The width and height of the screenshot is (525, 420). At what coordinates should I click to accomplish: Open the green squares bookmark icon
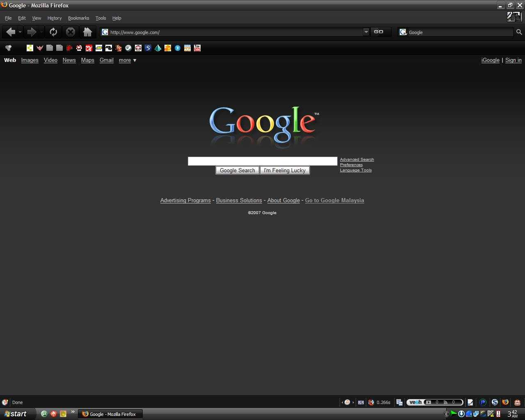(30, 48)
